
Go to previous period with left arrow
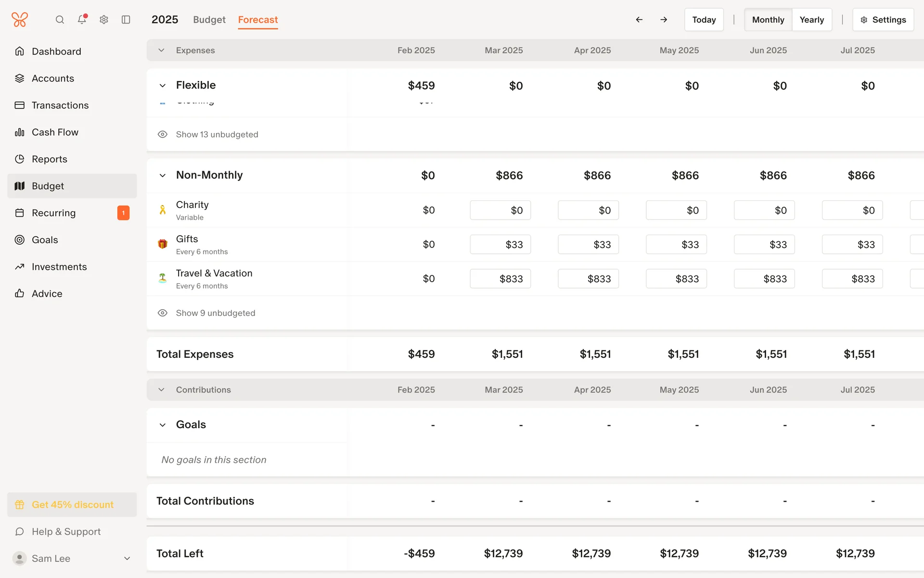639,20
